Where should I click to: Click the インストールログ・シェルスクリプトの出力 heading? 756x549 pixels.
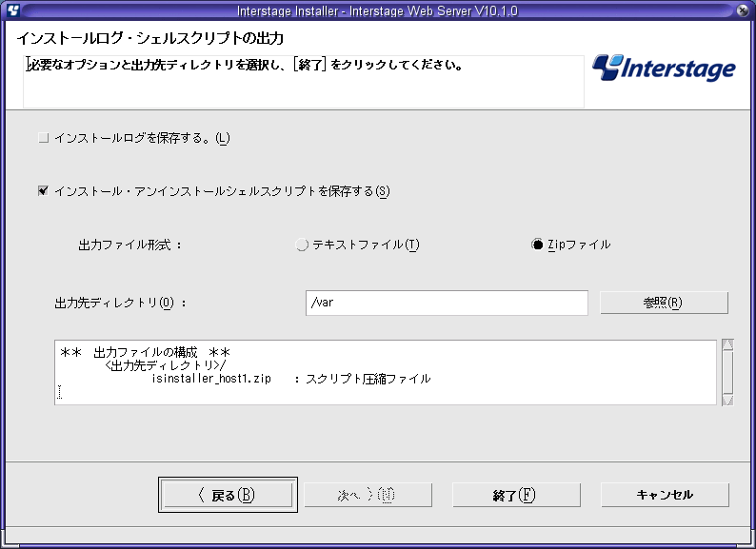point(149,38)
